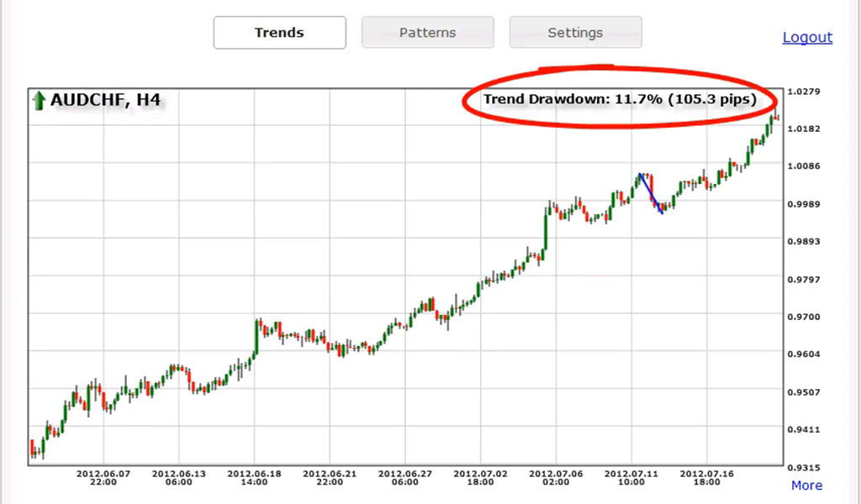
Task: Open the Settings tab
Action: [x=575, y=32]
